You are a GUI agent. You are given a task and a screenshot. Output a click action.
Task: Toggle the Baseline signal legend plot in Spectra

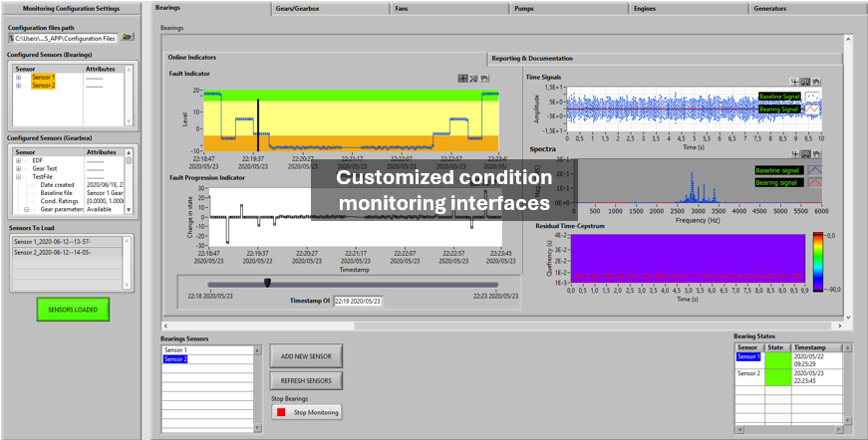[x=813, y=170]
